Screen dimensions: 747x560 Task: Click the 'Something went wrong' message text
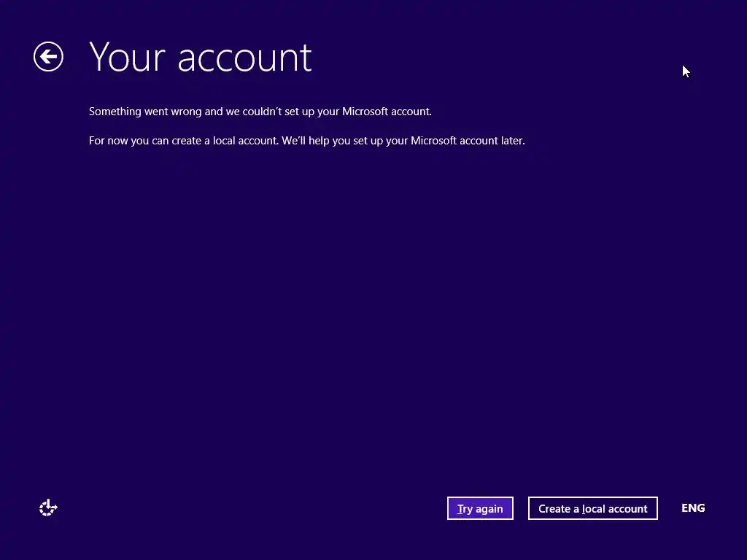click(260, 112)
